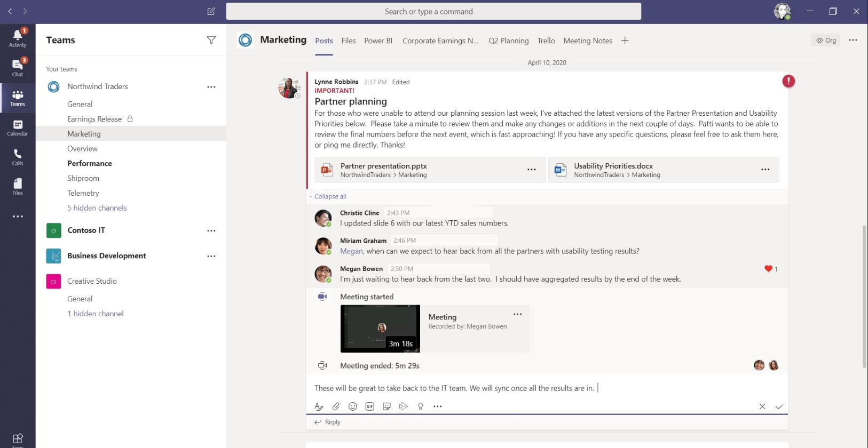Open the Files section in sidebar
This screenshot has height=448, width=868.
(18, 187)
